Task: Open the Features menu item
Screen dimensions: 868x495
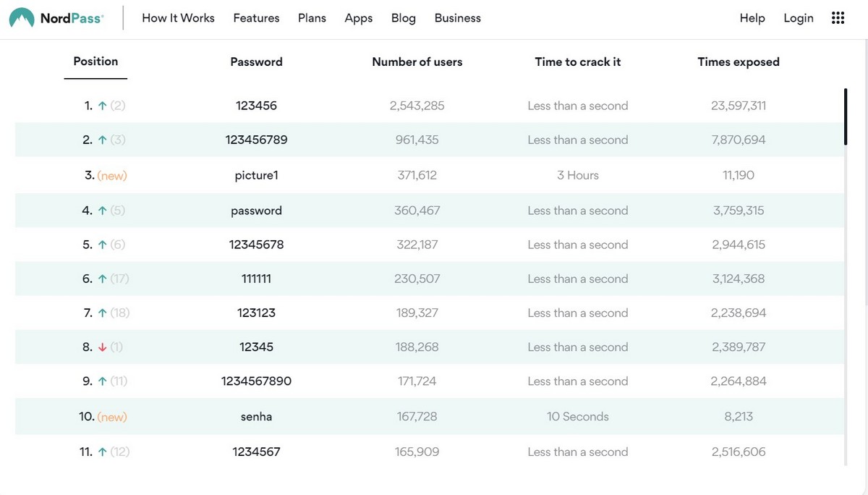Action: [x=256, y=18]
